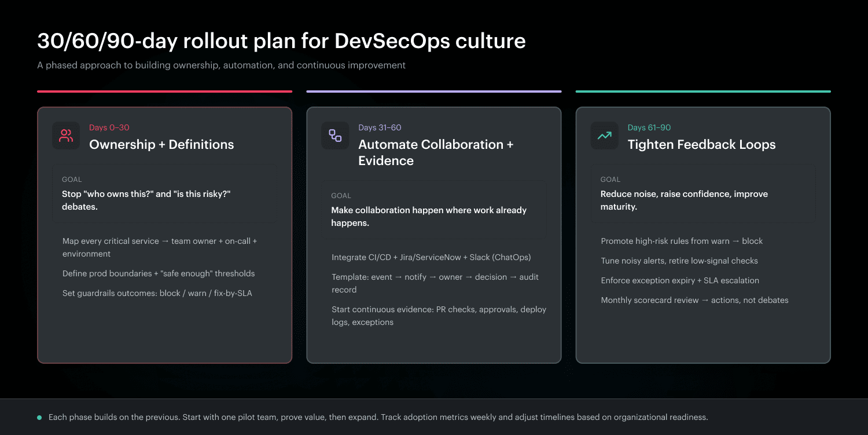Select the people icon on Ownership card

click(x=65, y=134)
